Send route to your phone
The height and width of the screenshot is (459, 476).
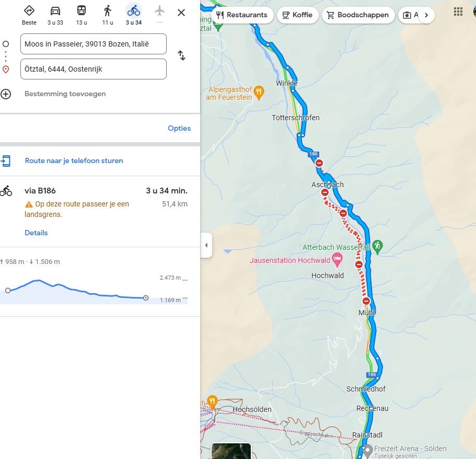pyautogui.click(x=74, y=160)
